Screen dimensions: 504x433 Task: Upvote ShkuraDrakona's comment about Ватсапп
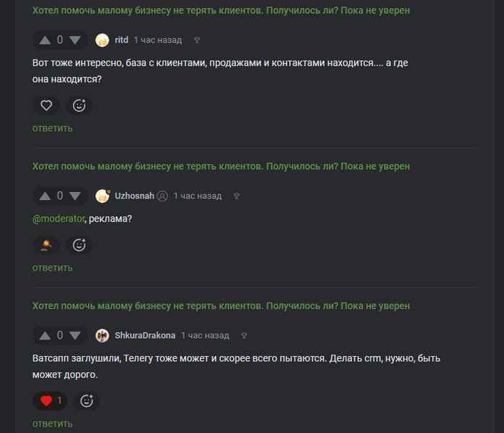point(45,336)
